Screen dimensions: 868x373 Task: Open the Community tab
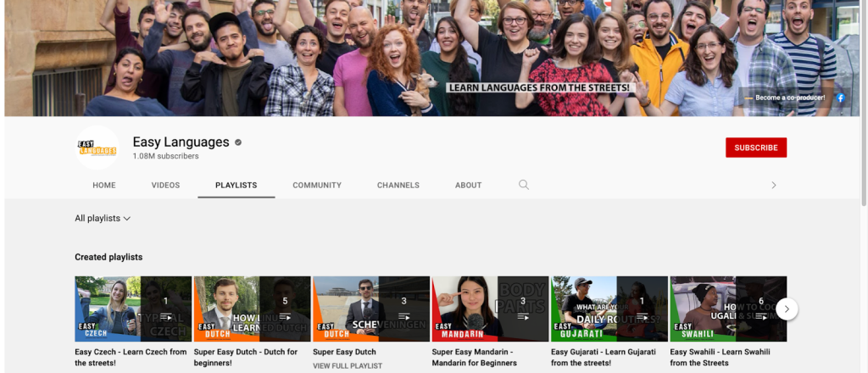(x=317, y=185)
